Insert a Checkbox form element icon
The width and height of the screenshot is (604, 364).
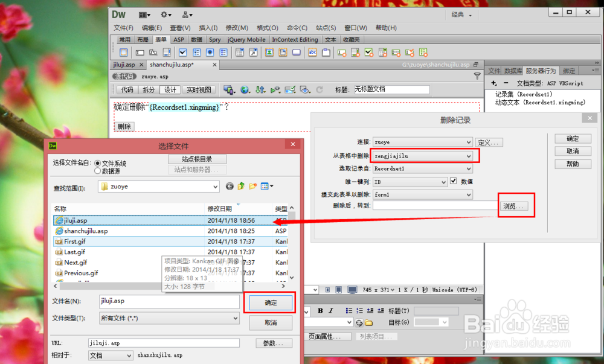183,53
